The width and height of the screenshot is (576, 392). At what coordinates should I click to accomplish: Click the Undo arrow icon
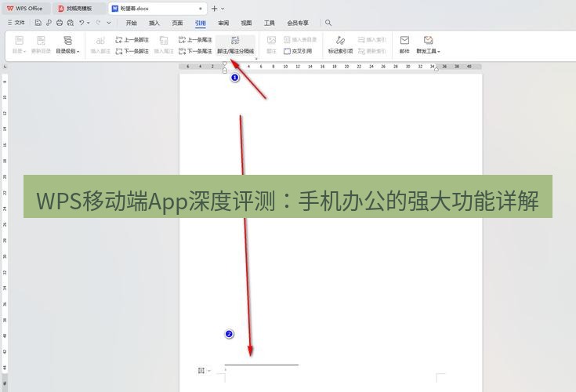(x=82, y=23)
